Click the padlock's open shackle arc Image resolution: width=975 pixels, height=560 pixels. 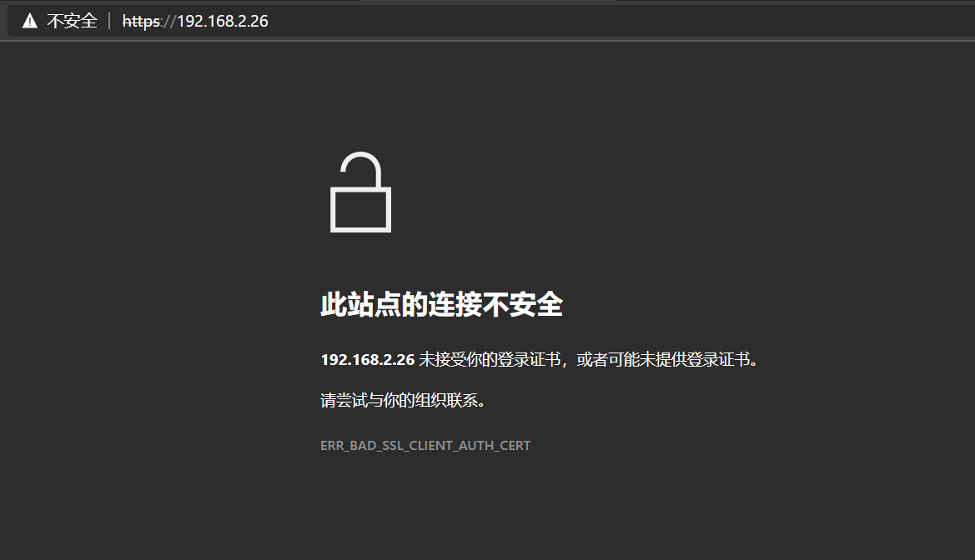coord(360,169)
